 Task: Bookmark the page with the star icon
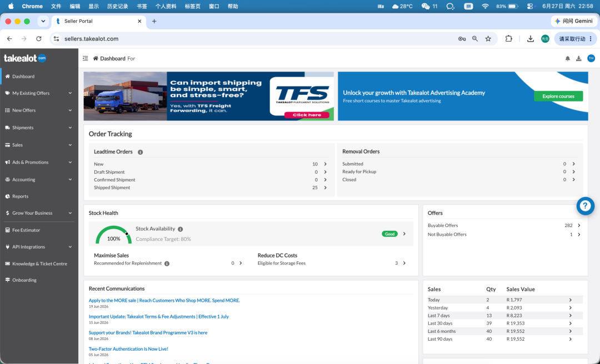point(488,39)
